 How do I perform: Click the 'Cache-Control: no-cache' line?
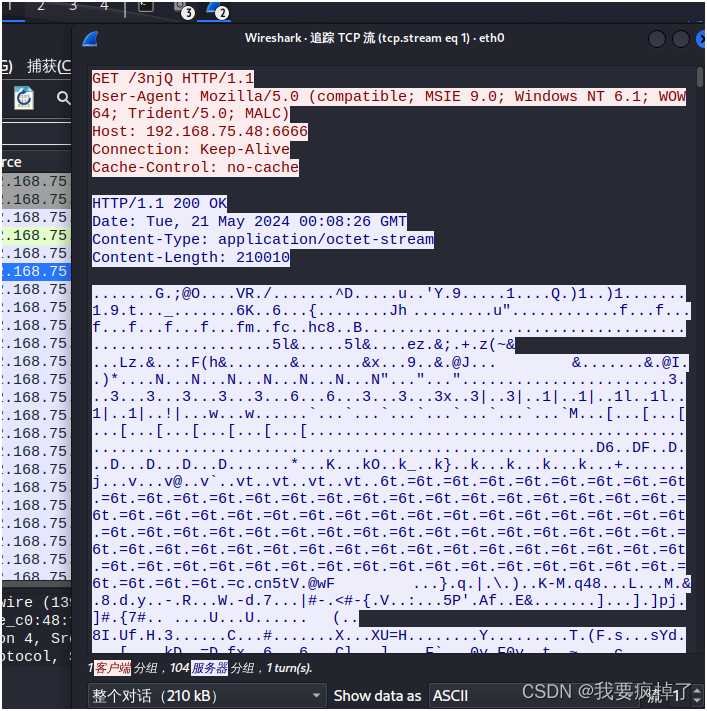point(195,167)
